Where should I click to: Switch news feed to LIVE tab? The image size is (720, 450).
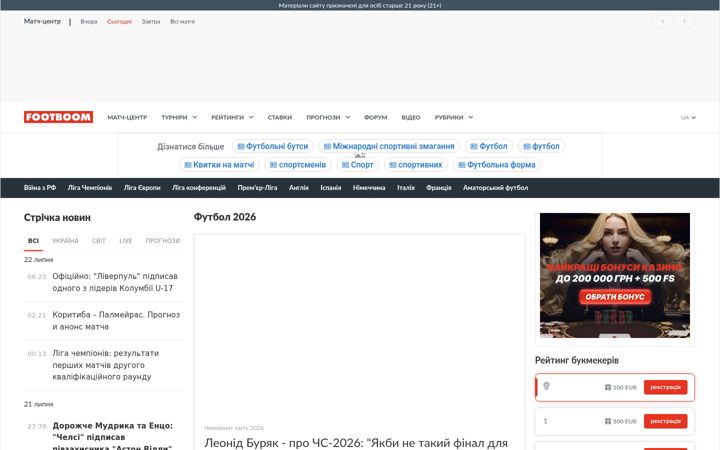point(125,241)
